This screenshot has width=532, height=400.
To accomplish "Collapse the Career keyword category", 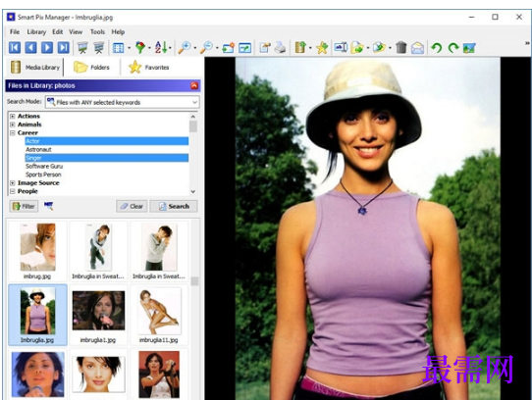I will (13, 133).
